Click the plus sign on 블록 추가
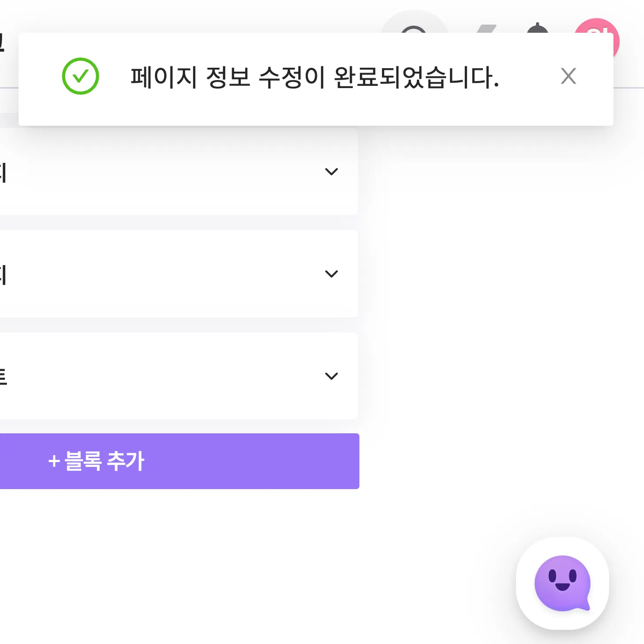 [54, 461]
